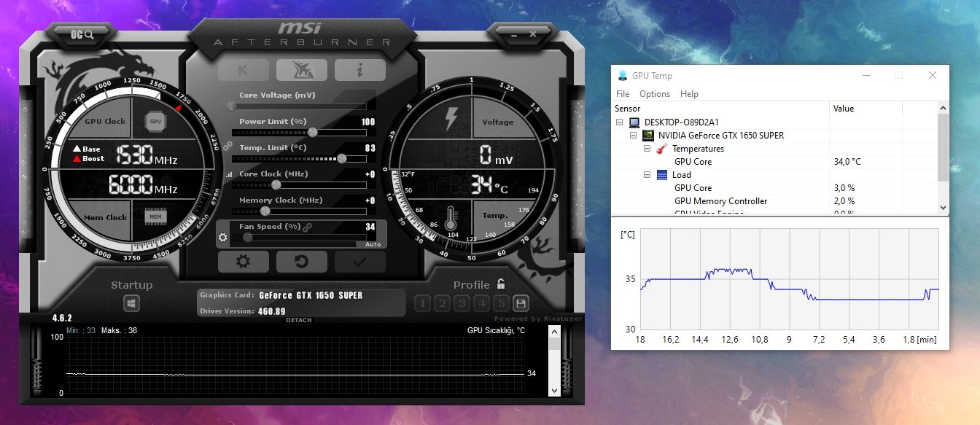Viewport: 980px width, 425px height.
Task: Apply settings with the checkmark button
Action: 359,261
